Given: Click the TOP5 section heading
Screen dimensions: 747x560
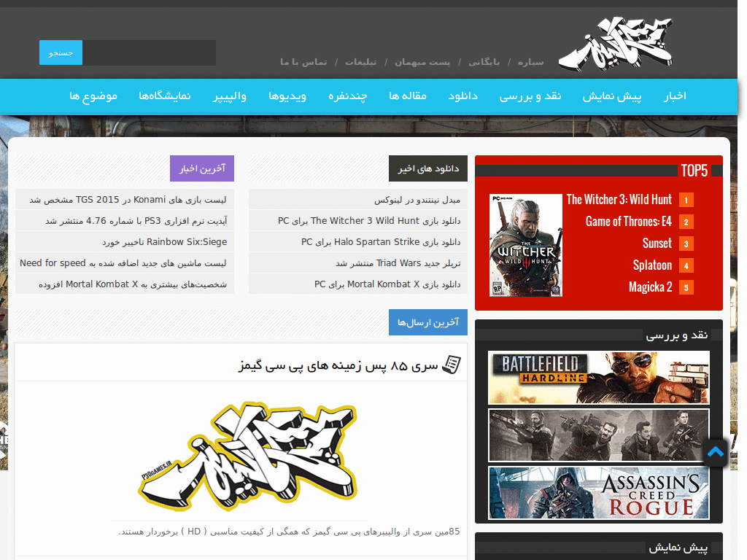Looking at the screenshot, I should pyautogui.click(x=694, y=171).
